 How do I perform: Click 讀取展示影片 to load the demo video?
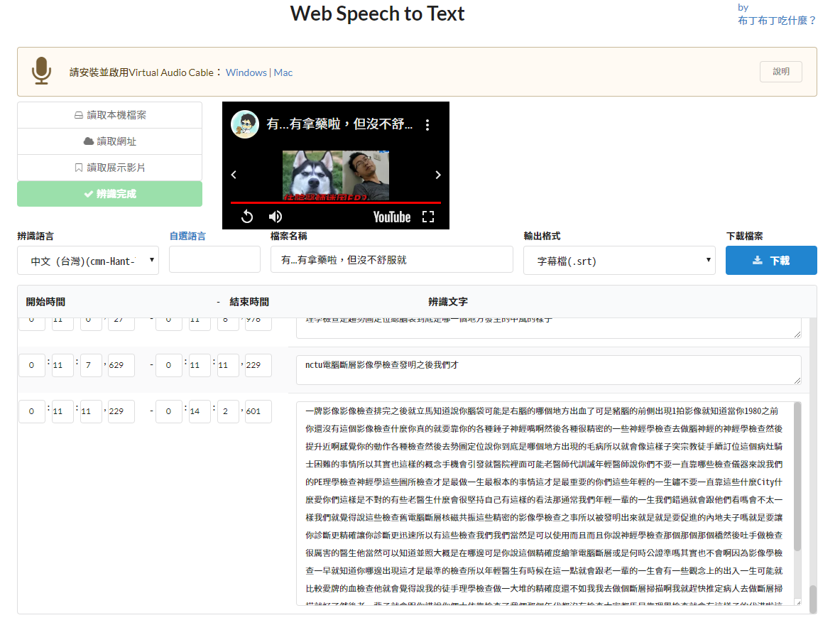pos(110,168)
